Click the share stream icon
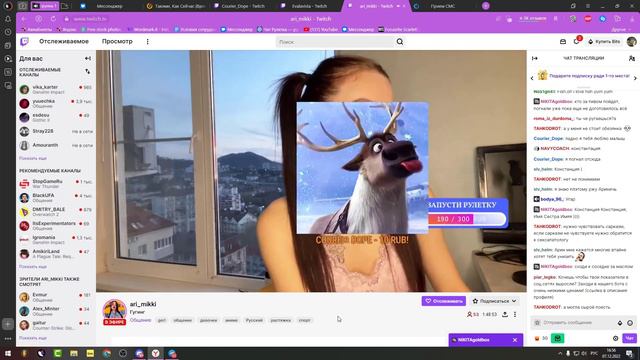640x360 pixels. click(x=505, y=314)
